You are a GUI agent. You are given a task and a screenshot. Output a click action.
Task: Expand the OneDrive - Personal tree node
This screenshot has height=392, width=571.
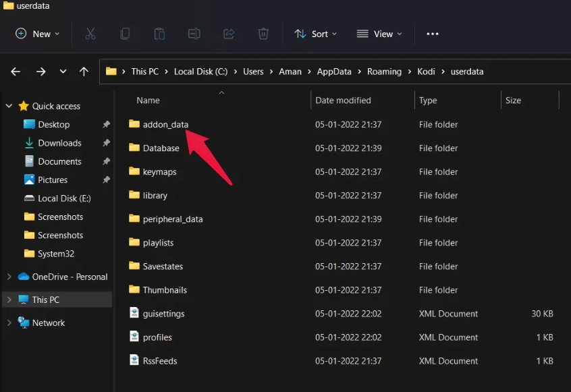click(x=9, y=277)
